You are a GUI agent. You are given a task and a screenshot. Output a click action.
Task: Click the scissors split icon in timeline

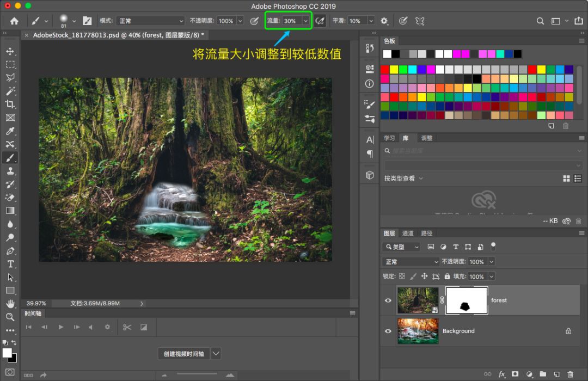(127, 327)
